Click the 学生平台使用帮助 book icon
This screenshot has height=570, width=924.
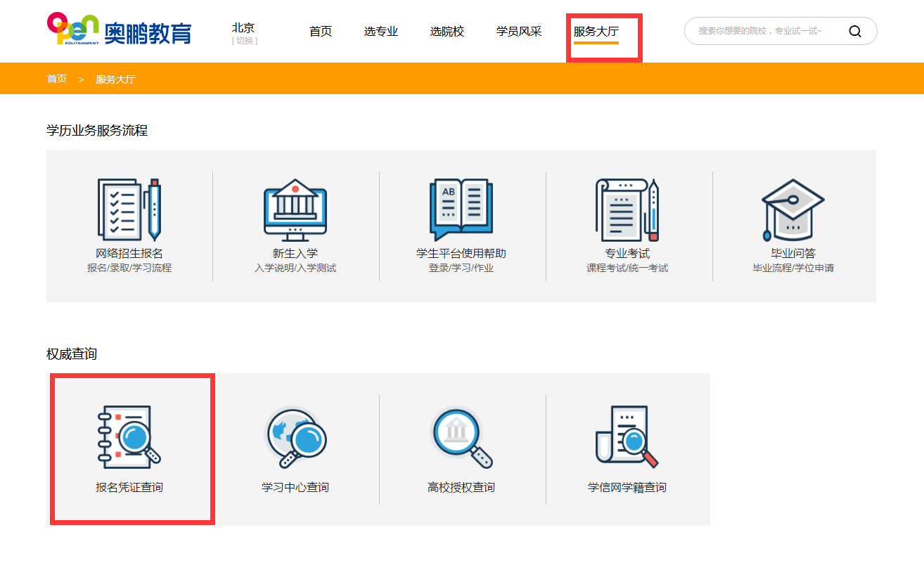(x=461, y=207)
